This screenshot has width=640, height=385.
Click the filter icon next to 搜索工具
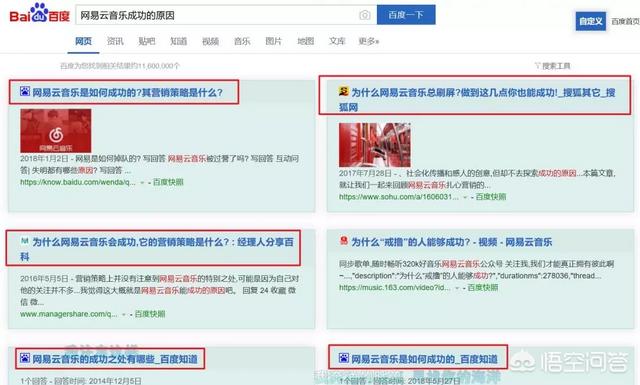click(538, 65)
